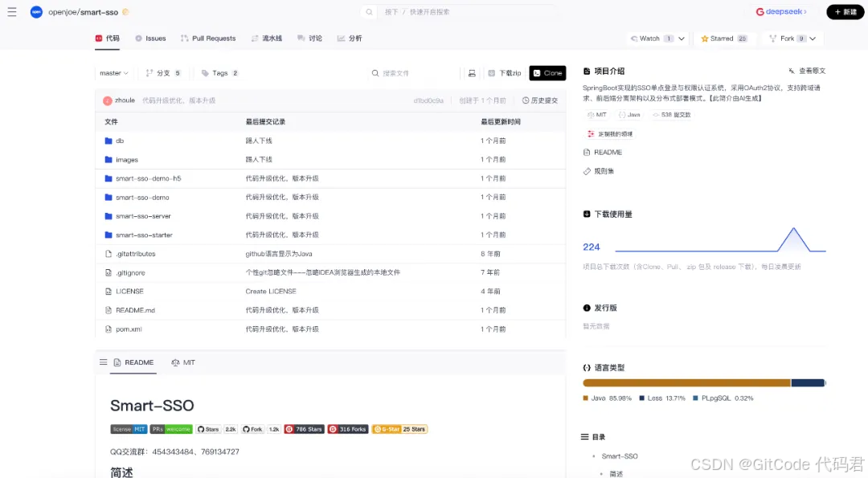868x478 pixels.
Task: Click commit message github语言显示为Java
Action: 279,254
